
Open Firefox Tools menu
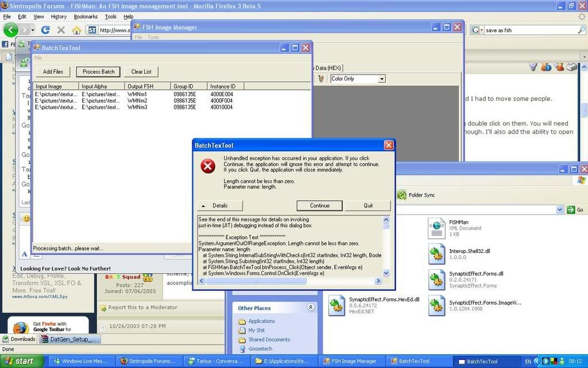point(110,17)
